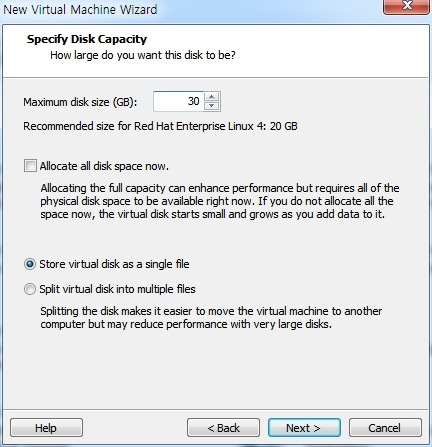Increase maximum disk size with up arrow

pos(211,97)
